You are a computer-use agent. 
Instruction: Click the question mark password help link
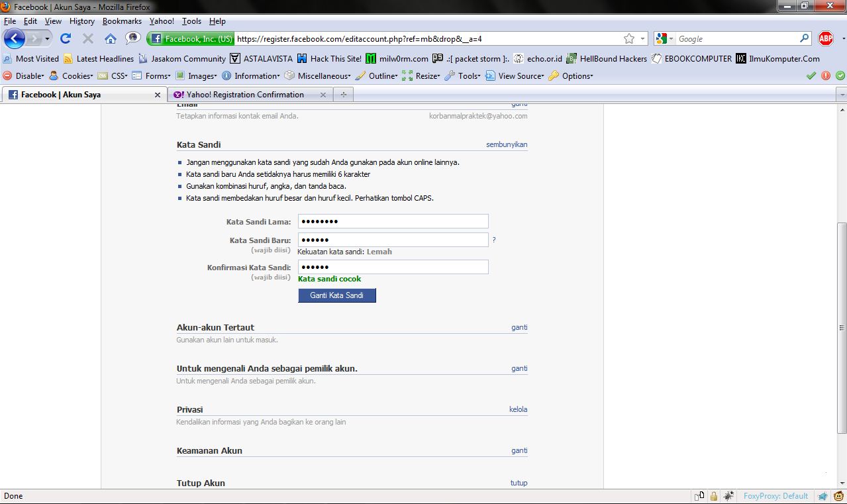pos(494,240)
